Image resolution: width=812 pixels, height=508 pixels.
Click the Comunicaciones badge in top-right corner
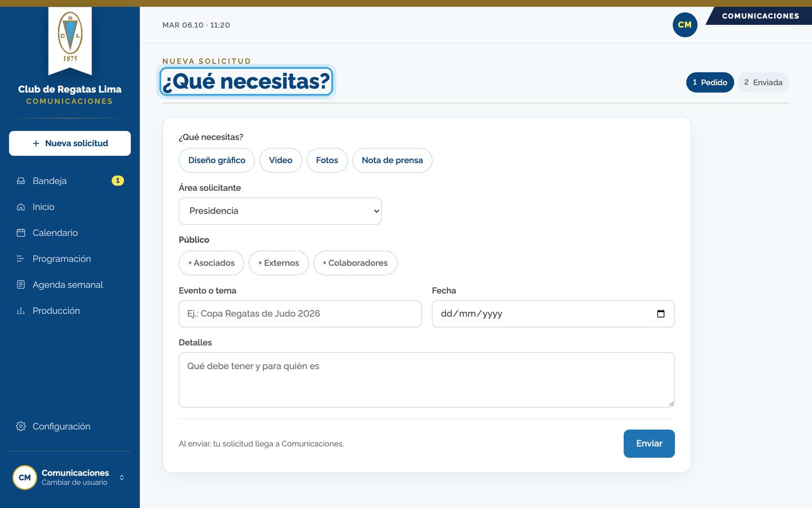point(760,16)
